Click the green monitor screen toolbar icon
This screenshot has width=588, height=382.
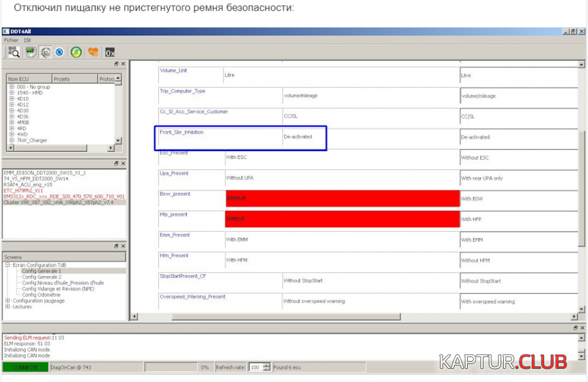coord(30,52)
